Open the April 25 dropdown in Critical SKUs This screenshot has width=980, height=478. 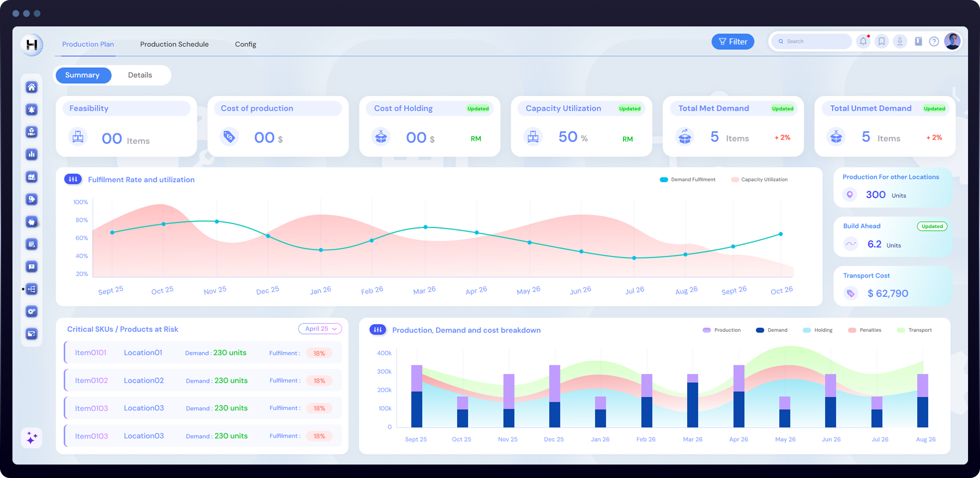click(x=320, y=328)
